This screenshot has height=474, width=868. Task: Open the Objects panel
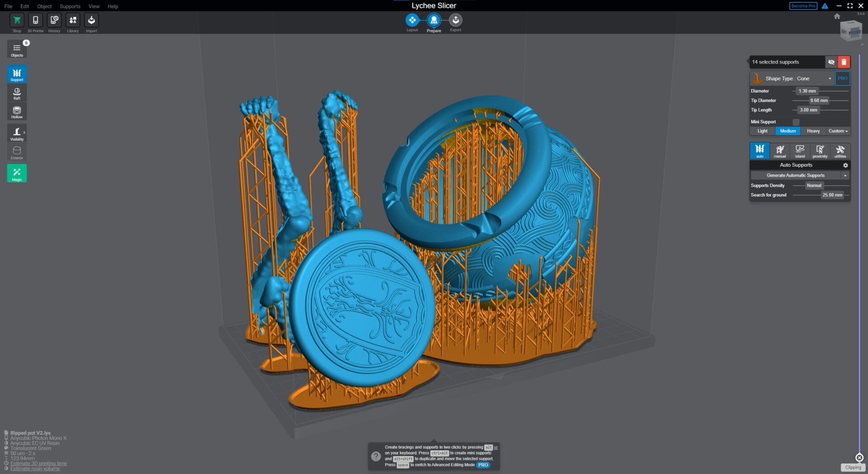pyautogui.click(x=17, y=50)
